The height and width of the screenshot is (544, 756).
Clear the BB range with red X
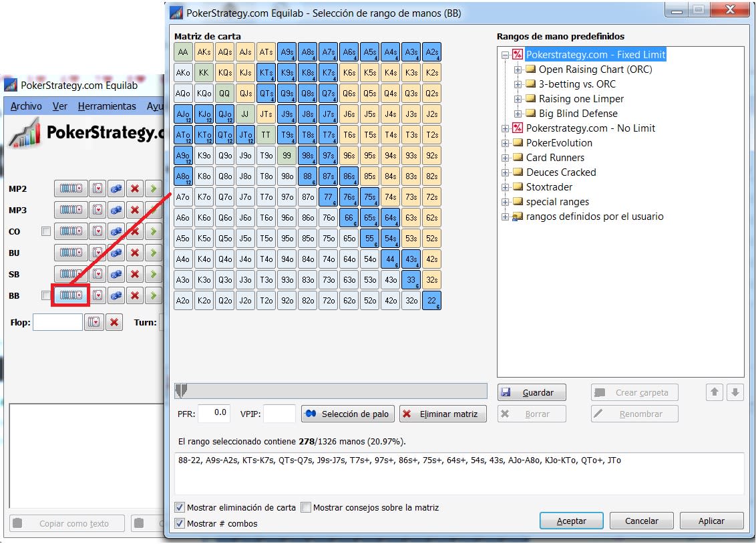(x=135, y=295)
